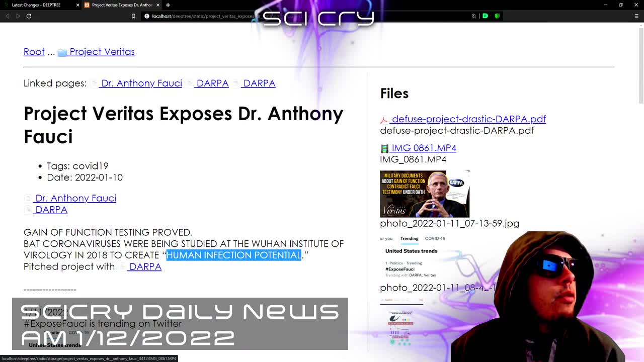Go to the Root breadcrumb link

pyautogui.click(x=34, y=52)
